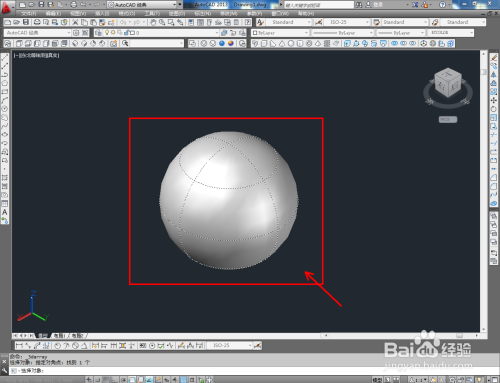The image size is (500, 383).
Task: Click the viewport label in drawing corner
Action: point(37,55)
